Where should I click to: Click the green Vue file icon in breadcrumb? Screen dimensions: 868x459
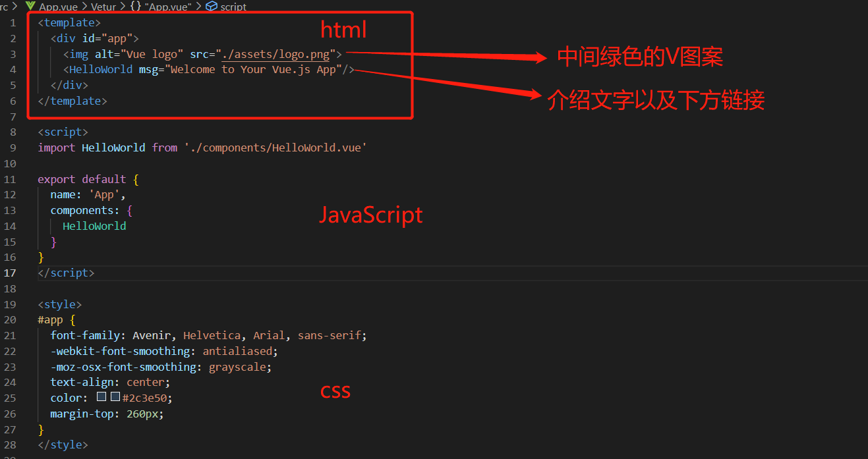pos(30,6)
